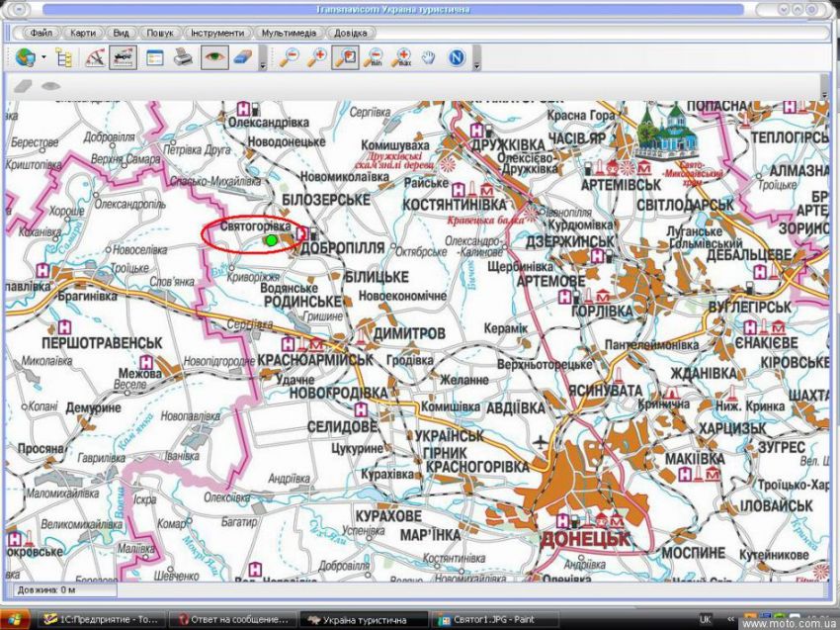This screenshot has width=840, height=630.
Task: Click the airplane airport icon near Донецьк
Action: [x=541, y=442]
